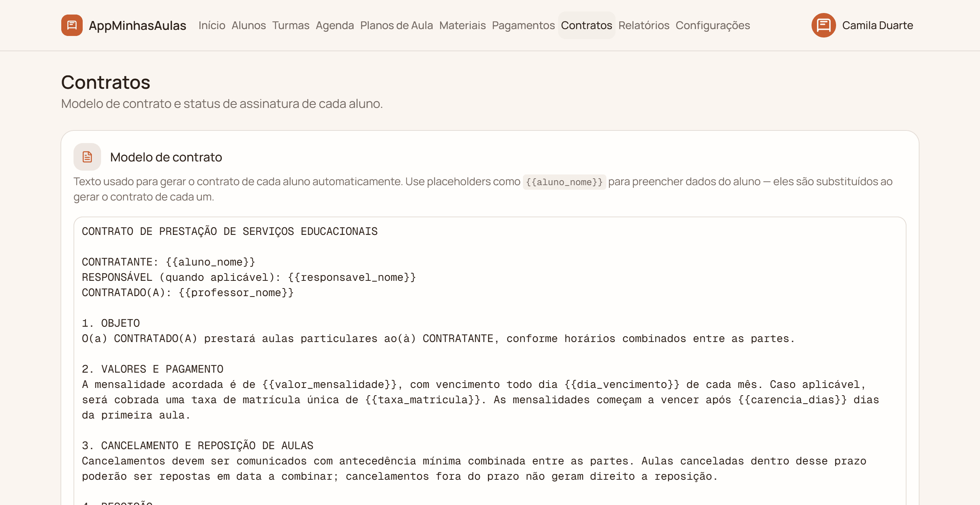Click the Camila Duarte user name

coord(877,25)
